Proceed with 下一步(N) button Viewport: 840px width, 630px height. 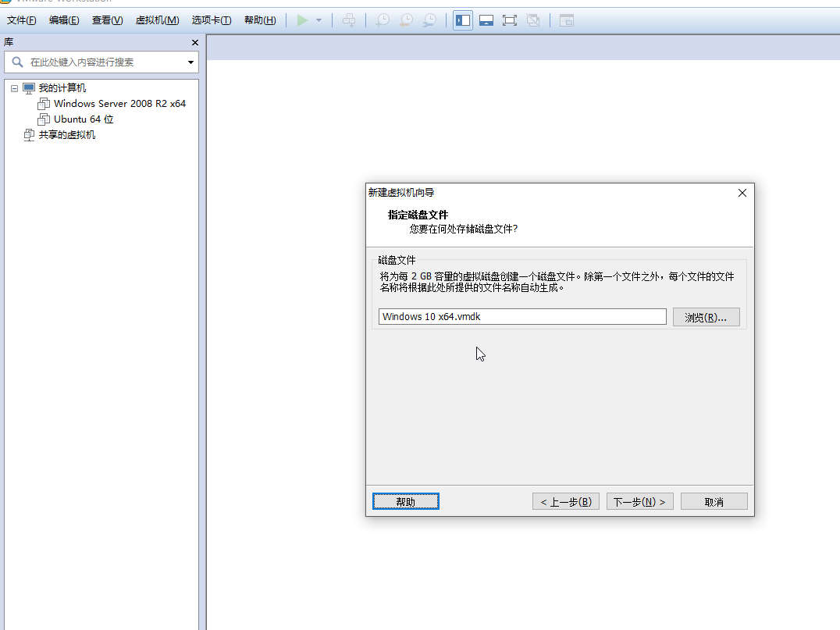(x=639, y=501)
